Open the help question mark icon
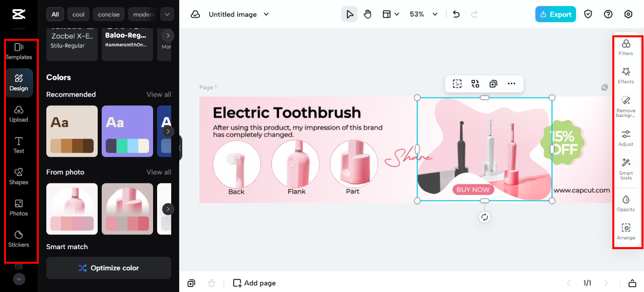 click(608, 14)
